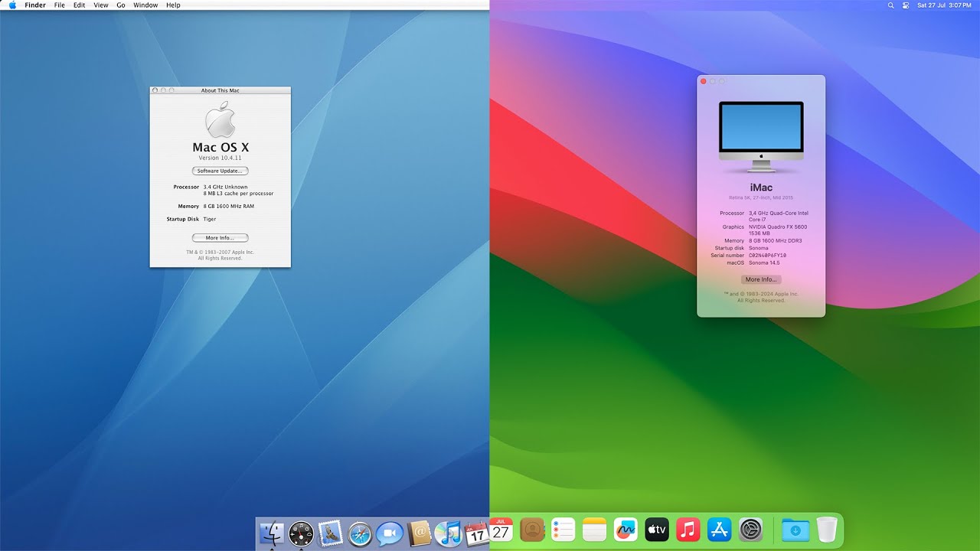980x551 pixels.
Task: Open Trash in the Sonoma dock
Action: click(x=827, y=530)
